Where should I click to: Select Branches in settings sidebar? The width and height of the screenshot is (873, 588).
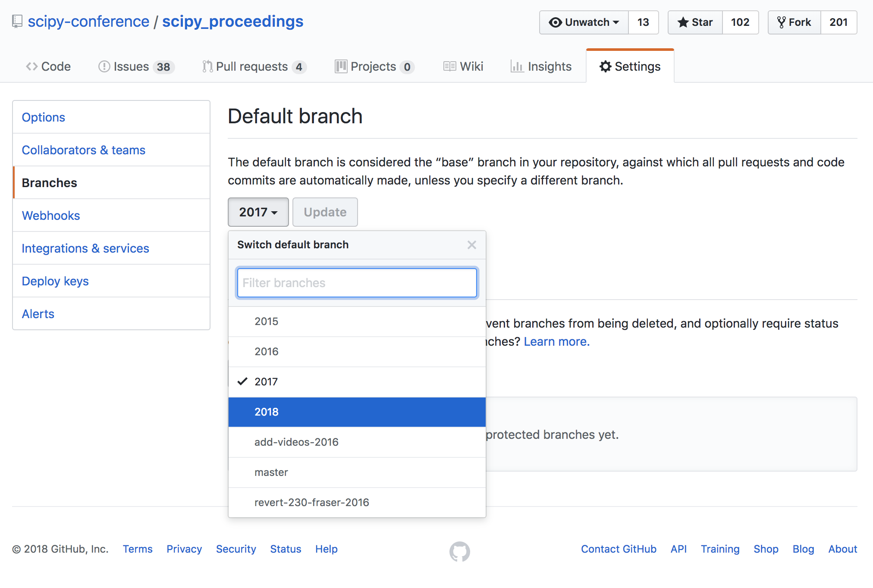point(111,183)
